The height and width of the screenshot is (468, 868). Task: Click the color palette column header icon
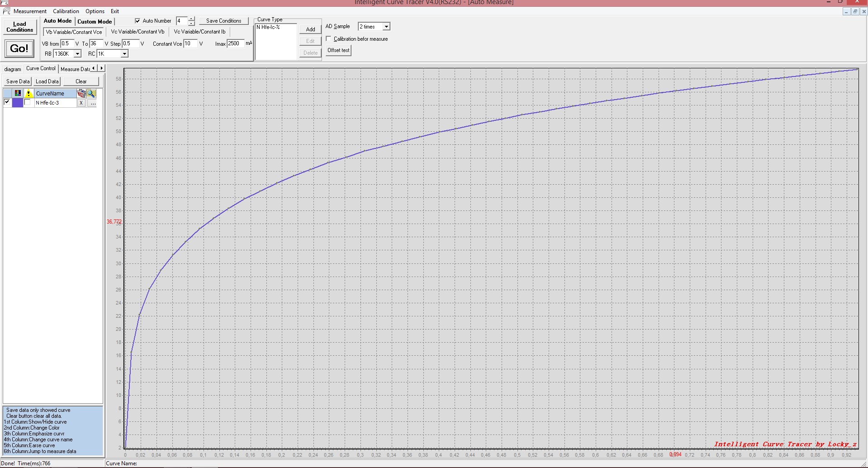(18, 93)
